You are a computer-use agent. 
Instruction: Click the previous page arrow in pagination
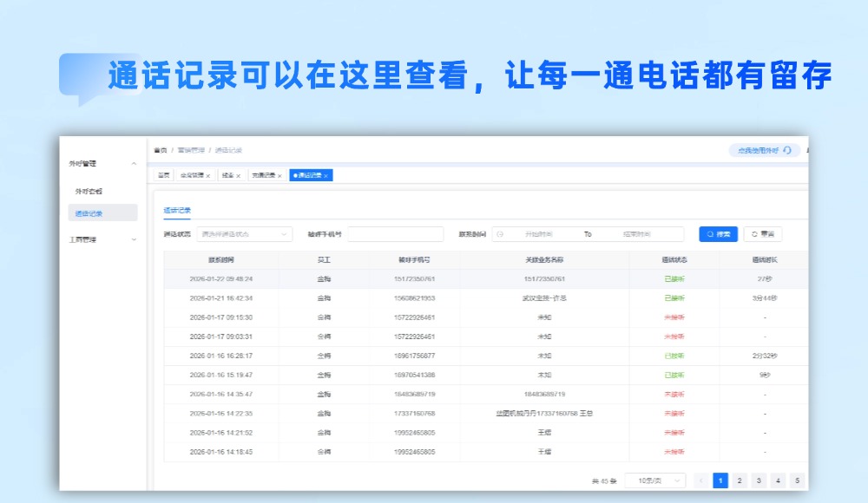click(x=701, y=480)
